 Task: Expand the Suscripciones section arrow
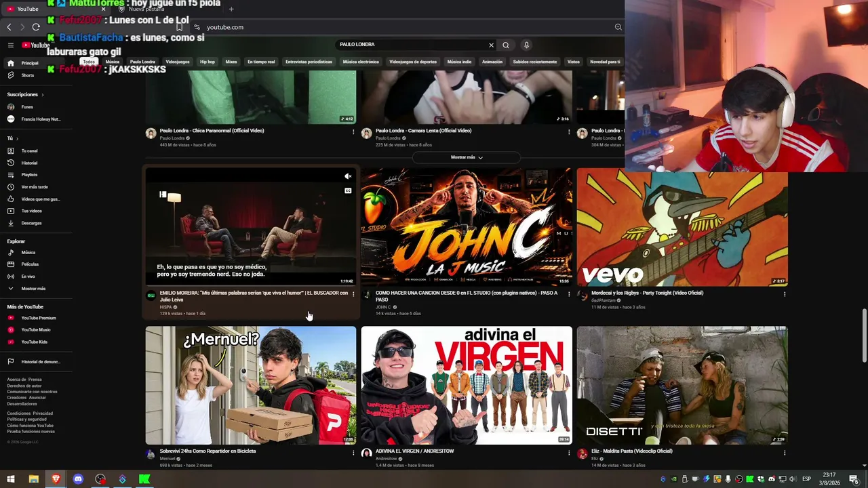[42, 95]
